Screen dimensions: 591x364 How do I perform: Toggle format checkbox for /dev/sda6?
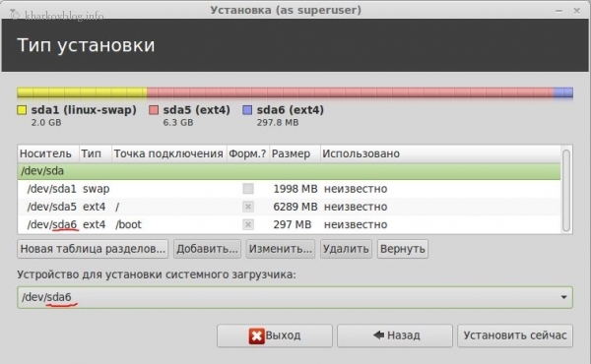[248, 224]
